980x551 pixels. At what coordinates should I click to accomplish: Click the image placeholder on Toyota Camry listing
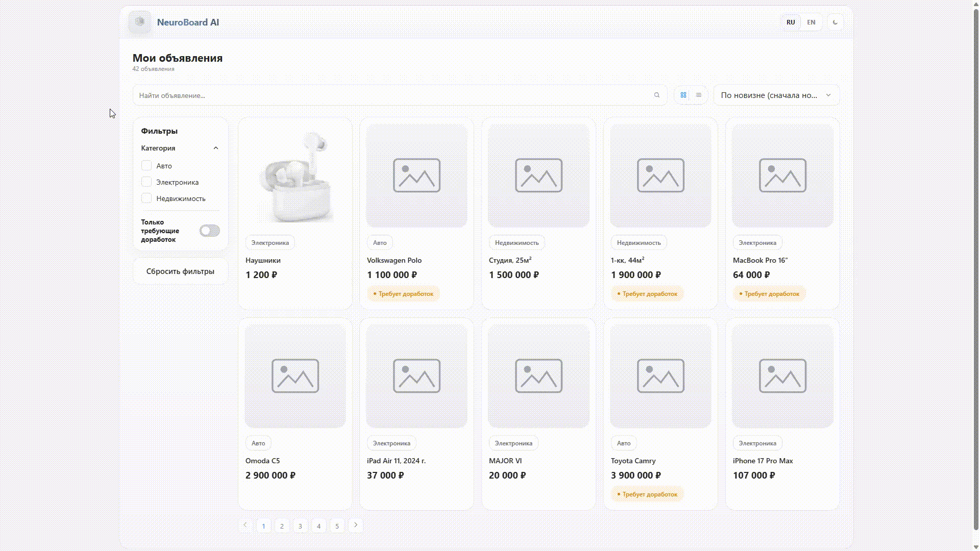(x=660, y=376)
